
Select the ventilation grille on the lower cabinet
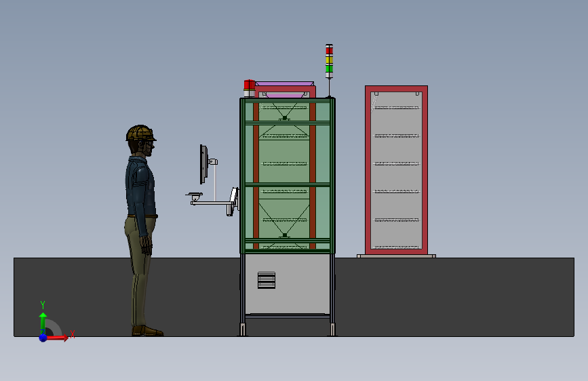[267, 280]
